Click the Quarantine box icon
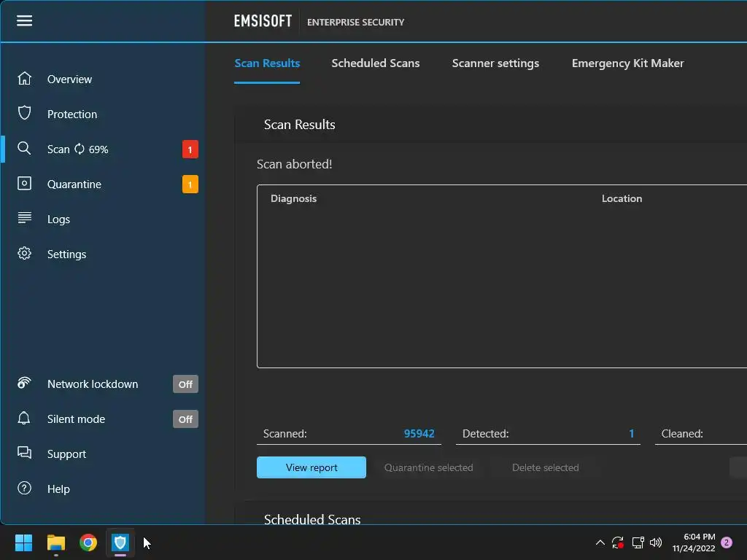Viewport: 747px width, 560px height. point(24,183)
